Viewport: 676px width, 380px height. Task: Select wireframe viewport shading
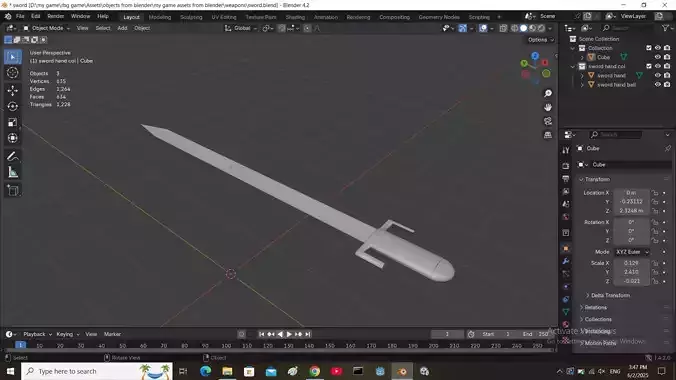pyautogui.click(x=514, y=28)
